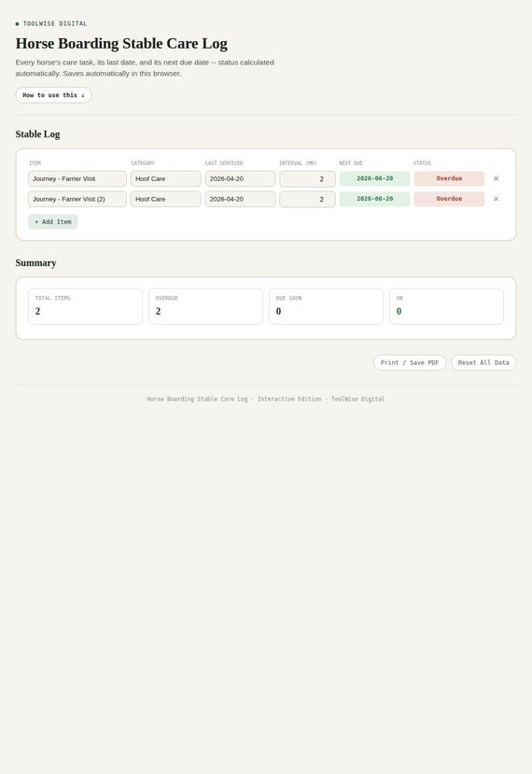The image size is (532, 774).
Task: Click Overdue status badge in first row
Action: click(x=449, y=178)
